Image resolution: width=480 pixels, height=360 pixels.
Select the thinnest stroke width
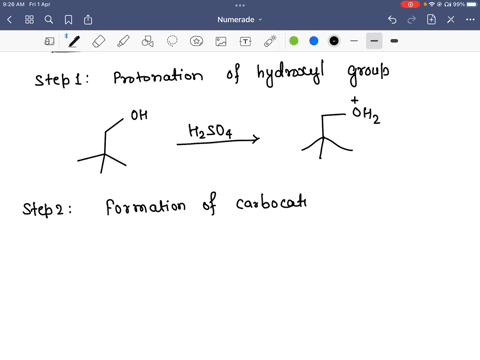click(x=354, y=41)
